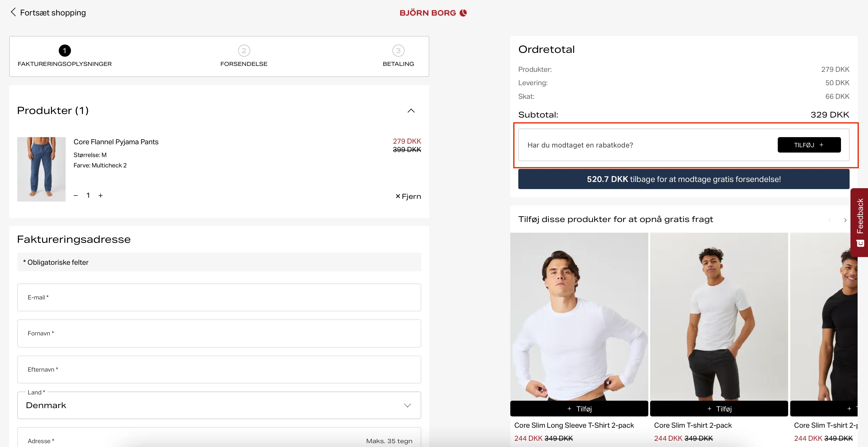Remove product with Fjern button

[408, 196]
